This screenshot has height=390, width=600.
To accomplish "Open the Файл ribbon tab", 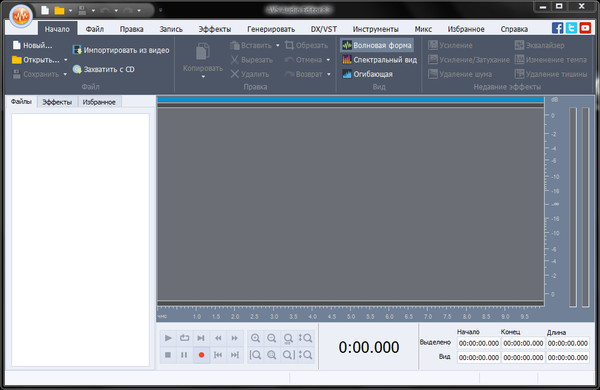I will pyautogui.click(x=95, y=29).
